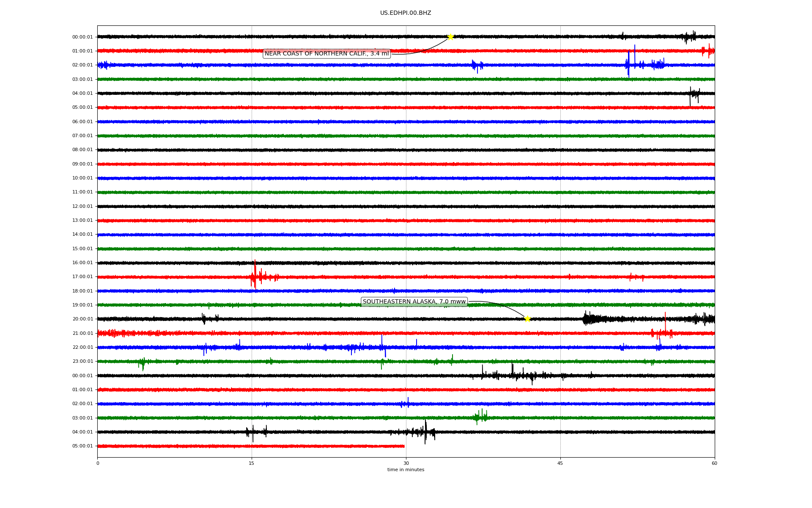Click the 17:00:01 time label
This screenshot has width=812, height=508.
pos(82,277)
